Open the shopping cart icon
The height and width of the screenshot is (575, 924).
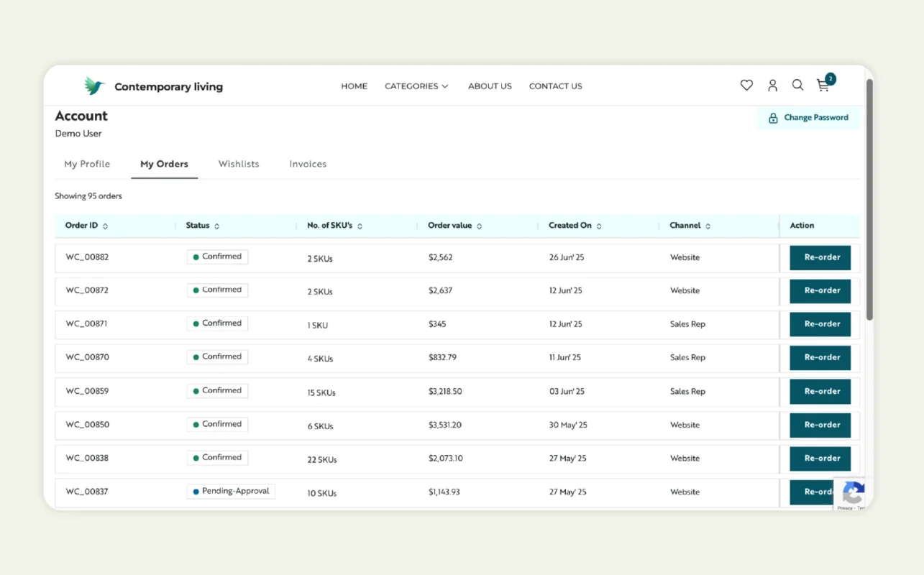tap(822, 86)
